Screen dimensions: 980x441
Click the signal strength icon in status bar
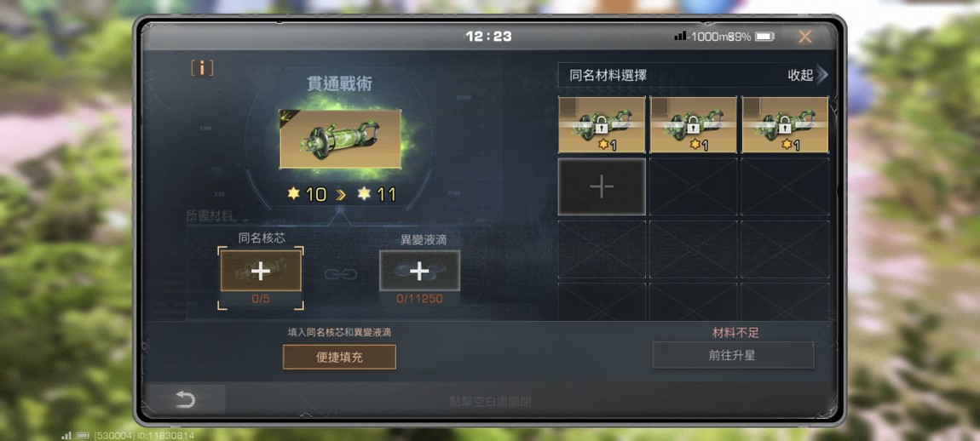point(680,37)
